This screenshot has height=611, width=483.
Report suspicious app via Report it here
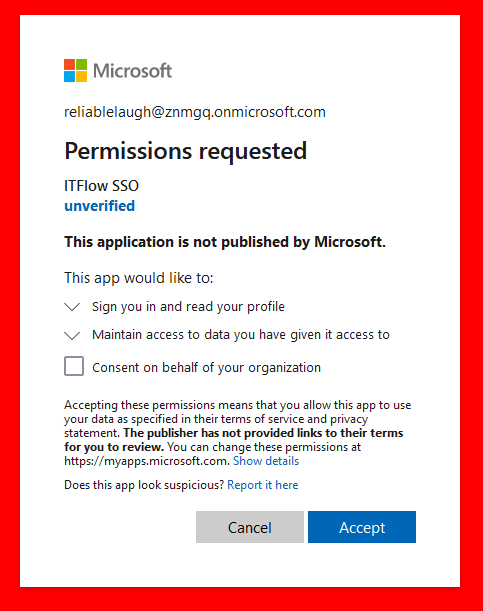pyautogui.click(x=263, y=485)
